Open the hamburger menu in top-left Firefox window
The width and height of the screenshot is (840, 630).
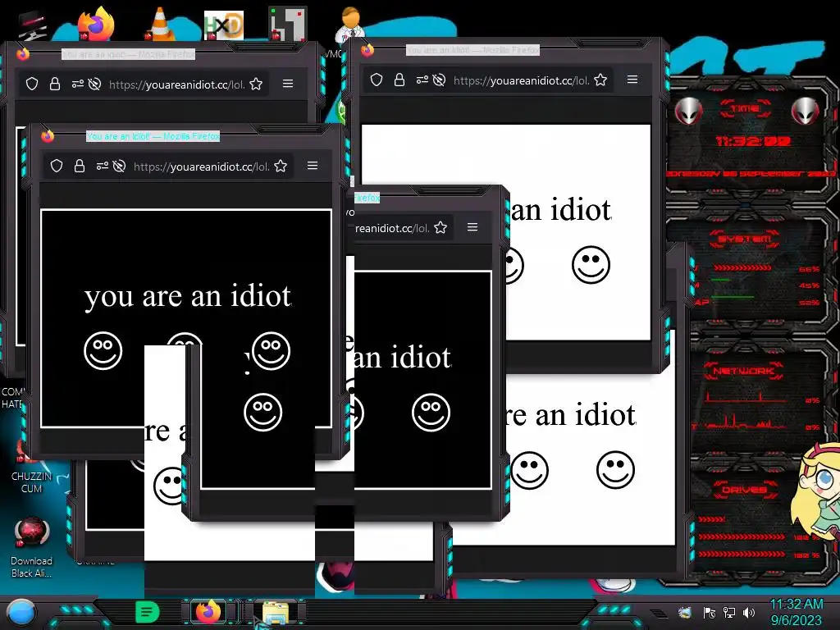288,84
